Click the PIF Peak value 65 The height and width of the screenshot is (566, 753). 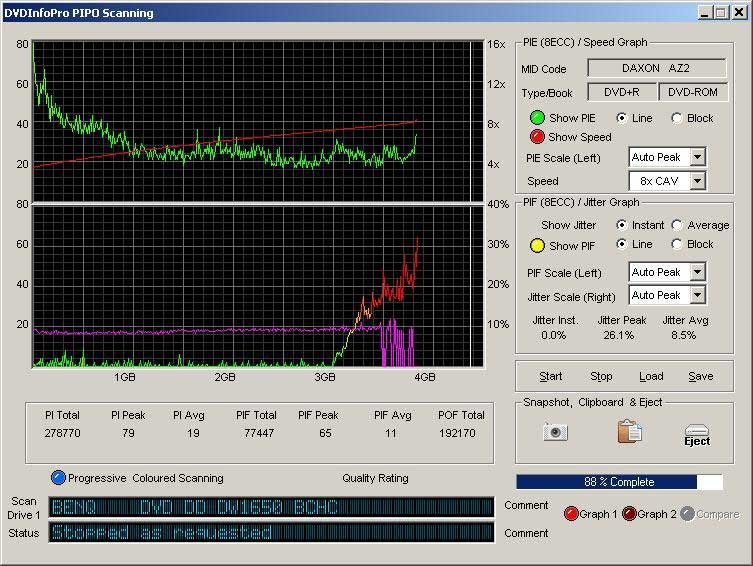325,433
